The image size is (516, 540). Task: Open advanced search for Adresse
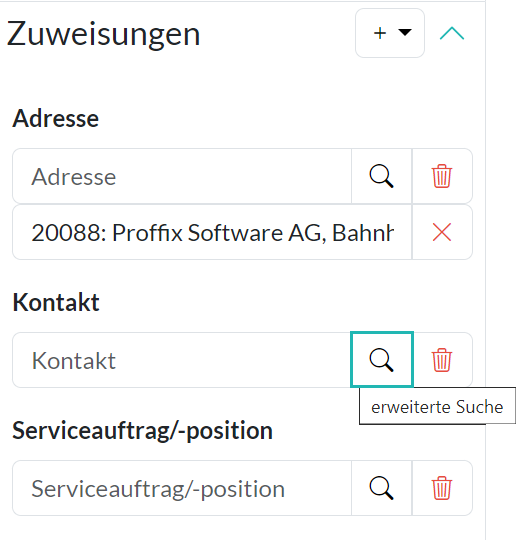click(x=382, y=176)
